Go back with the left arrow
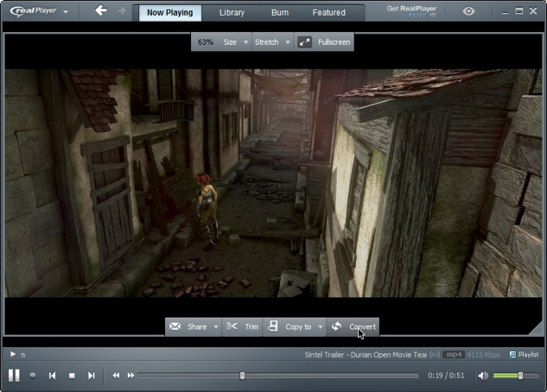547x392 pixels. coord(101,10)
